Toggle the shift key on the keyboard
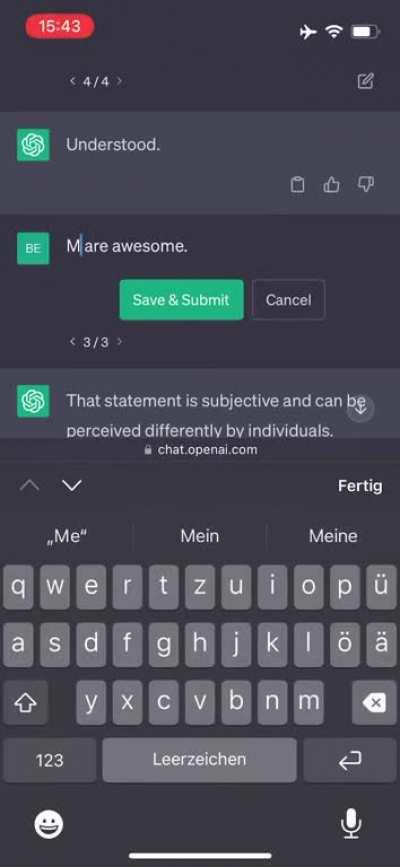 [x=25, y=702]
